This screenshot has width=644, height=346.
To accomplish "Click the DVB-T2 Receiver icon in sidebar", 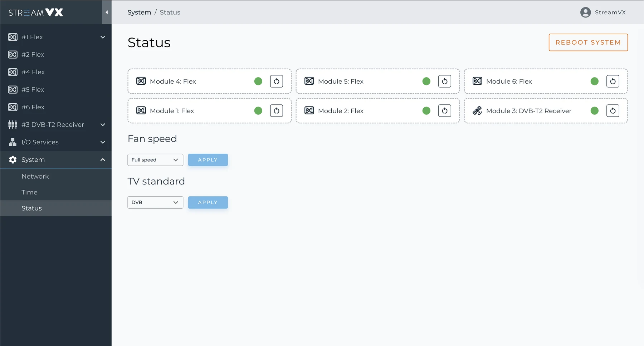I will [13, 124].
